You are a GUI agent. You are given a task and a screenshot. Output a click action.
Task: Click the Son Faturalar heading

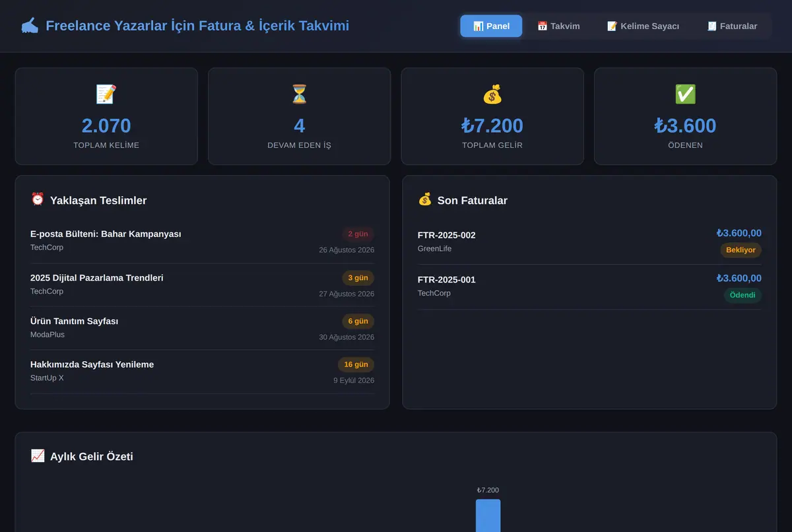(473, 201)
